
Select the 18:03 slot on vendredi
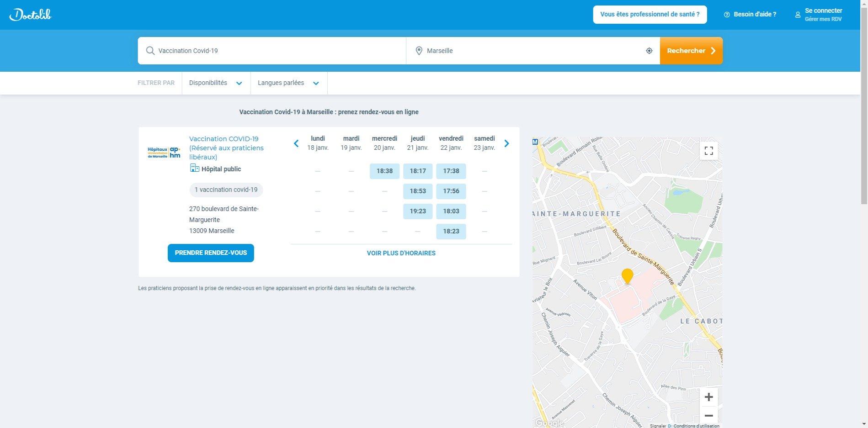tap(451, 211)
